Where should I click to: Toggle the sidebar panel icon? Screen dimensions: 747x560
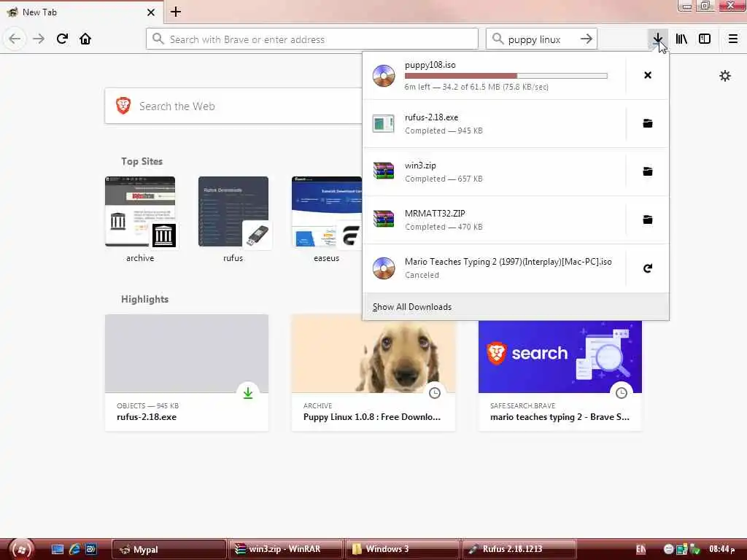(x=705, y=39)
